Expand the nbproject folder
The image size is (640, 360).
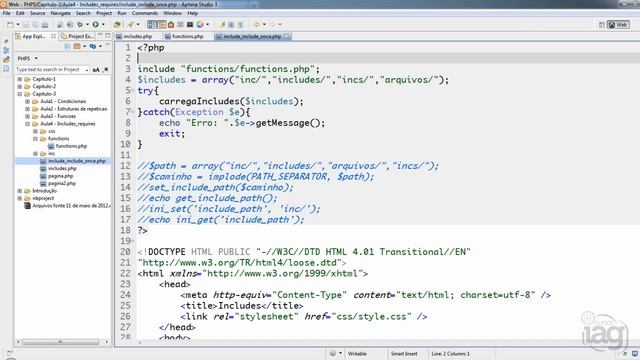pos(20,198)
